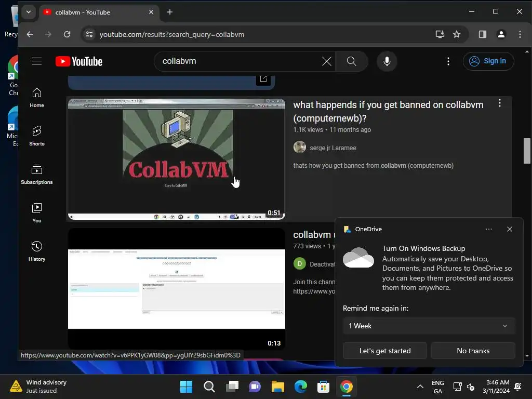
Task: Open YouTube settings three-dot menu
Action: tap(448, 61)
